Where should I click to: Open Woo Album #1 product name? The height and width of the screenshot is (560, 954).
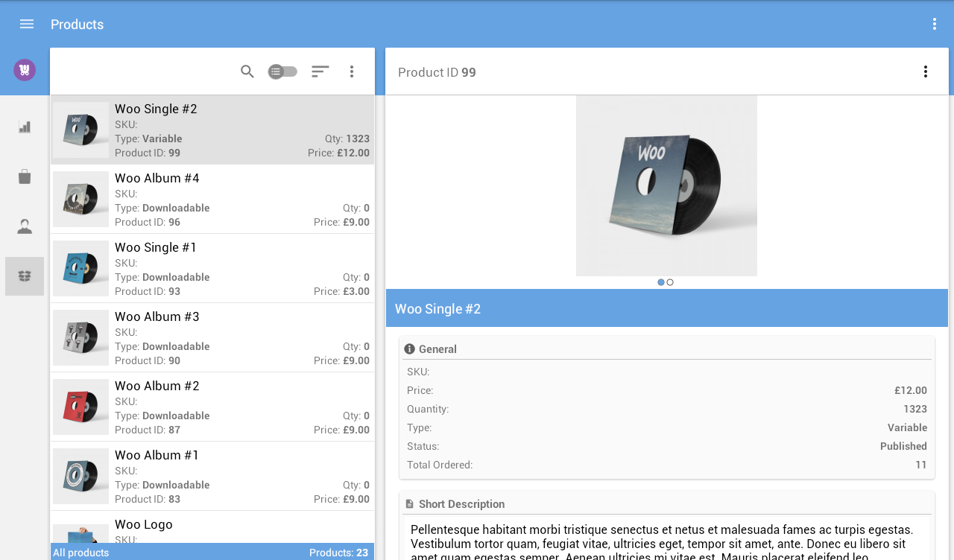157,455
